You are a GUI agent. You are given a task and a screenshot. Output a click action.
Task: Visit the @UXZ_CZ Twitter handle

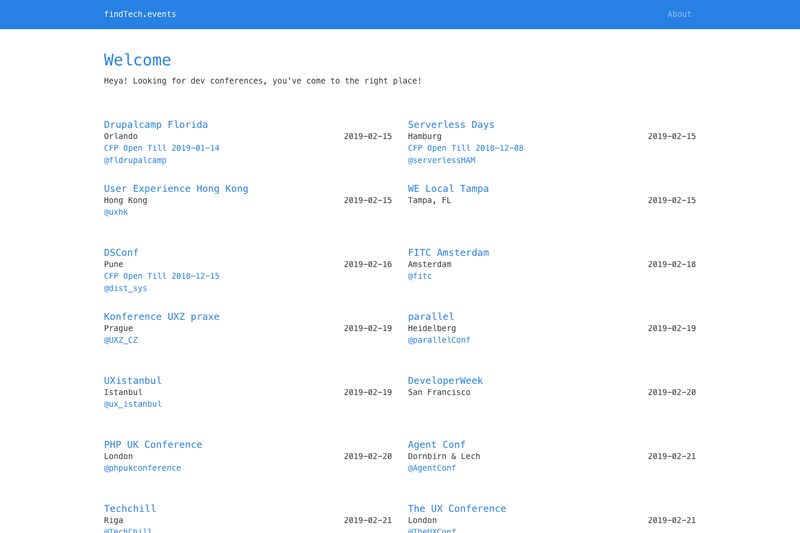coord(120,340)
